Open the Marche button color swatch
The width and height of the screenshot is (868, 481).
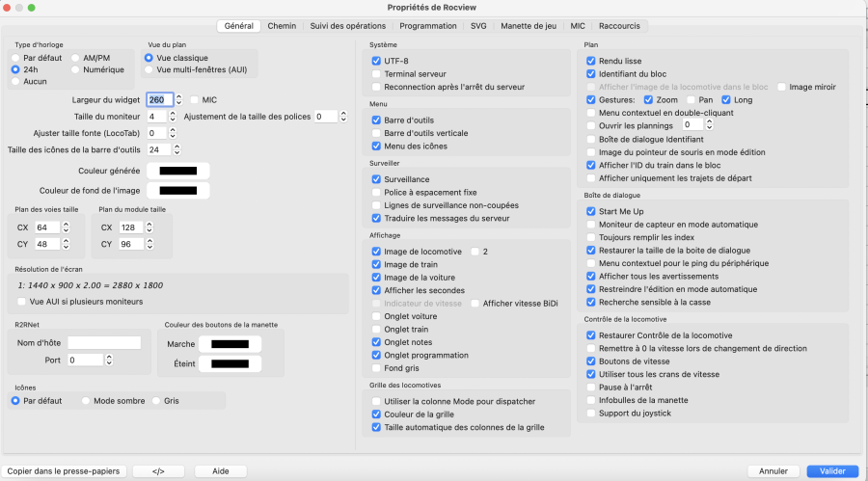coord(231,344)
